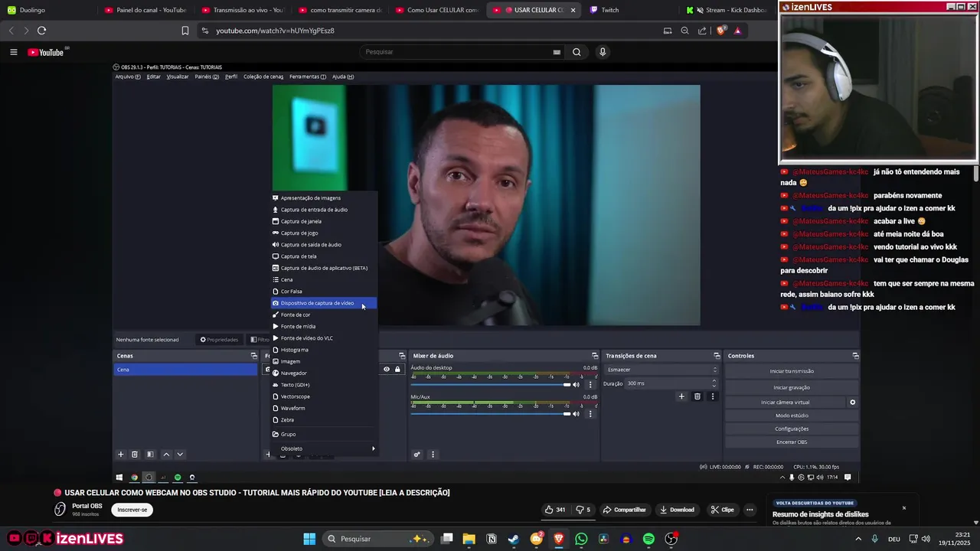Screen dimensions: 980x551
Task: Open Mic/Aux three-dot options menu
Action: [590, 413]
